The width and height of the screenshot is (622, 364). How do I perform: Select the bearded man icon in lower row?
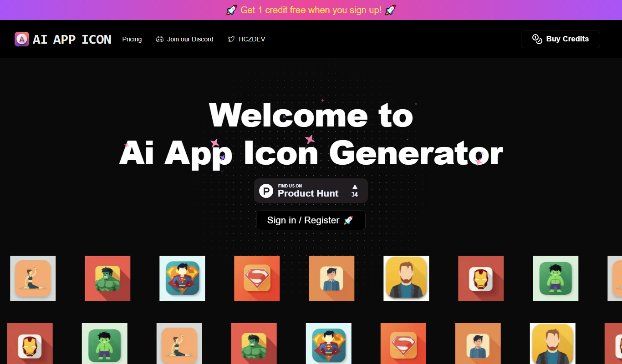click(553, 344)
